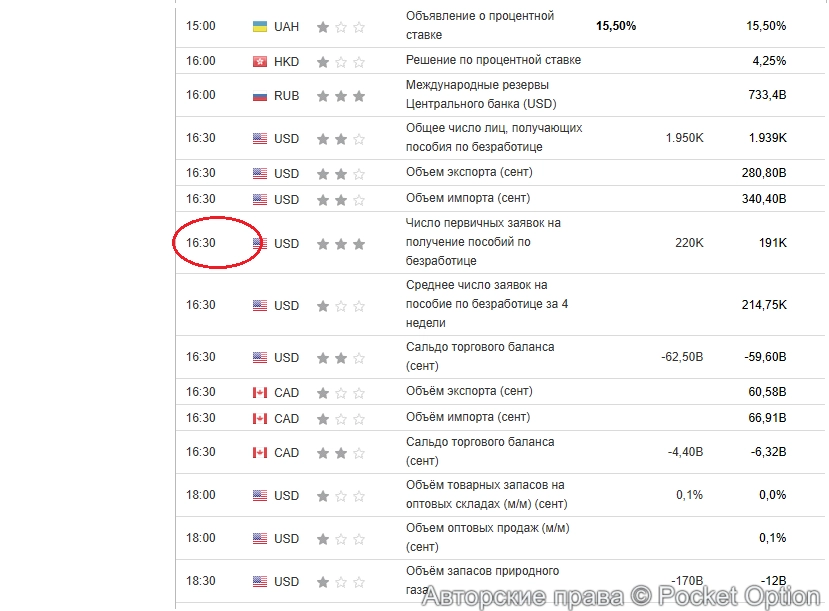Click the Russia flag icon beside RUB

tap(260, 97)
